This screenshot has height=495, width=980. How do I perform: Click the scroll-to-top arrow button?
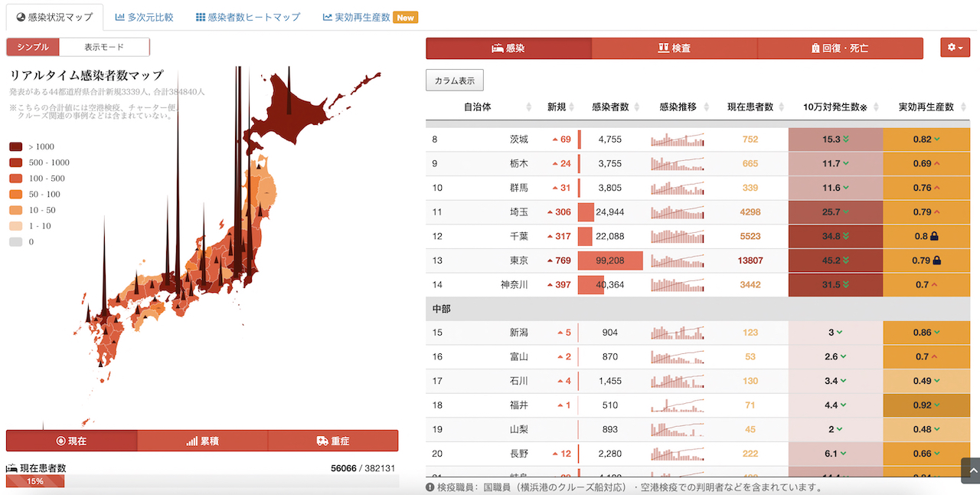[970, 470]
